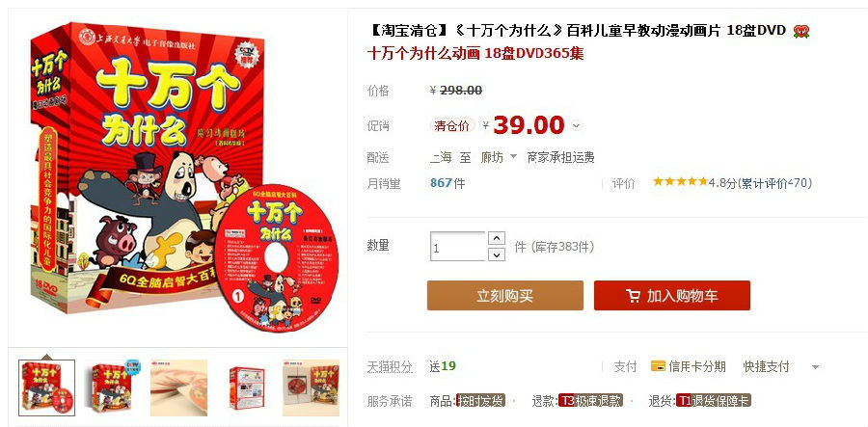Click the 清仓价 promotion tag
Image resolution: width=868 pixels, height=427 pixels.
452,125
